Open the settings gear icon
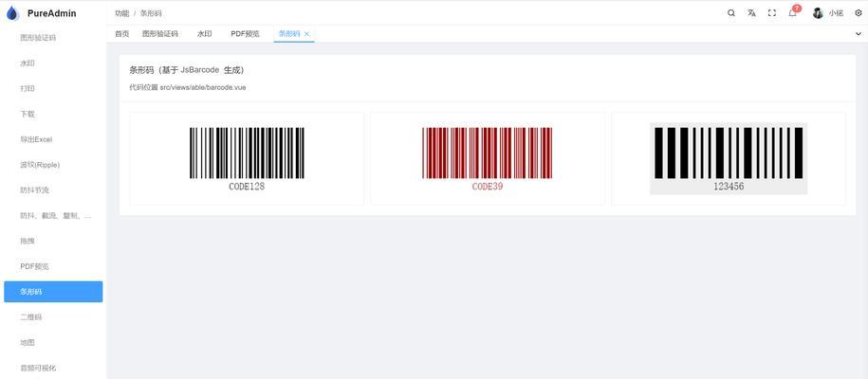 858,13
